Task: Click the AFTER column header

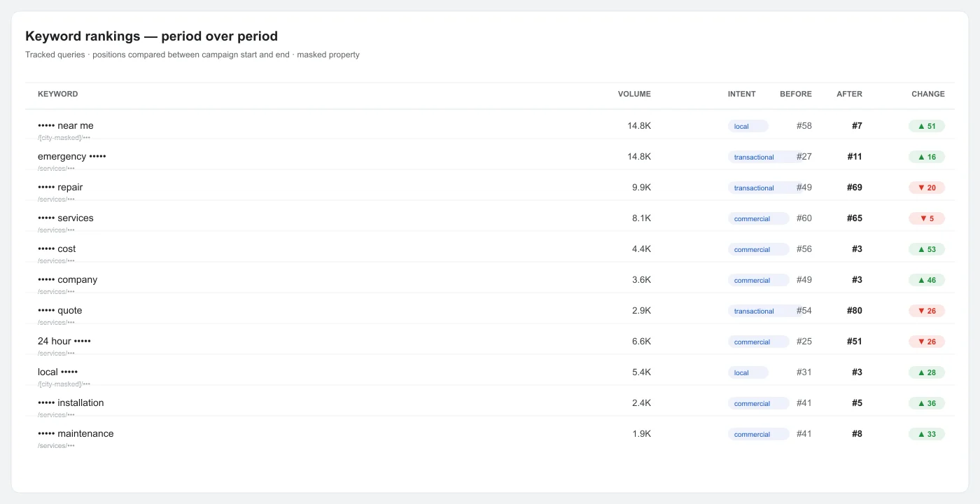Action: point(849,94)
